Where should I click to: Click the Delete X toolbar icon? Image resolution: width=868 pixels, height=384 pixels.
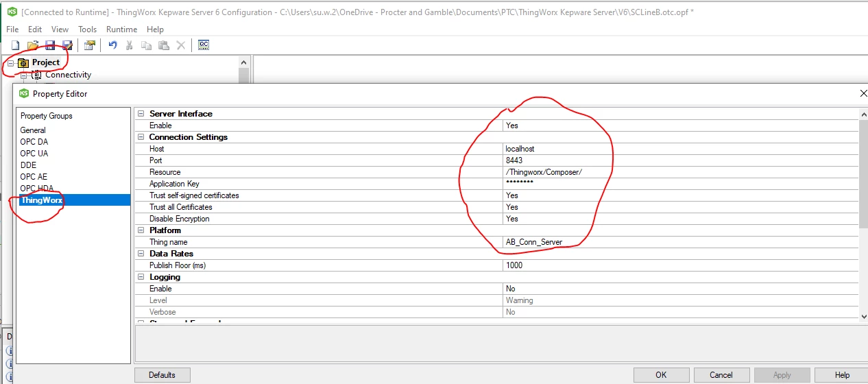[x=180, y=45]
